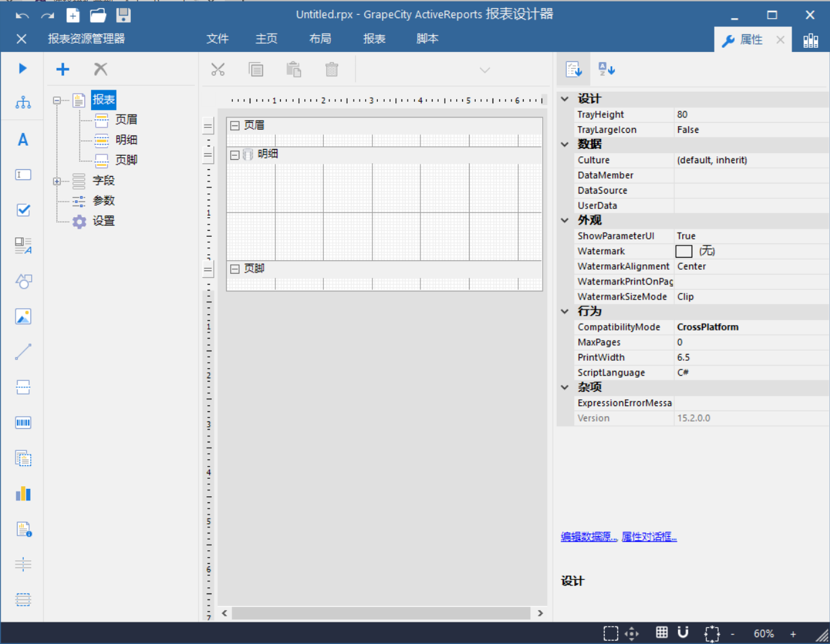This screenshot has width=830, height=644.
Task: Edit the PrintWidth value 6.5
Action: (751, 357)
